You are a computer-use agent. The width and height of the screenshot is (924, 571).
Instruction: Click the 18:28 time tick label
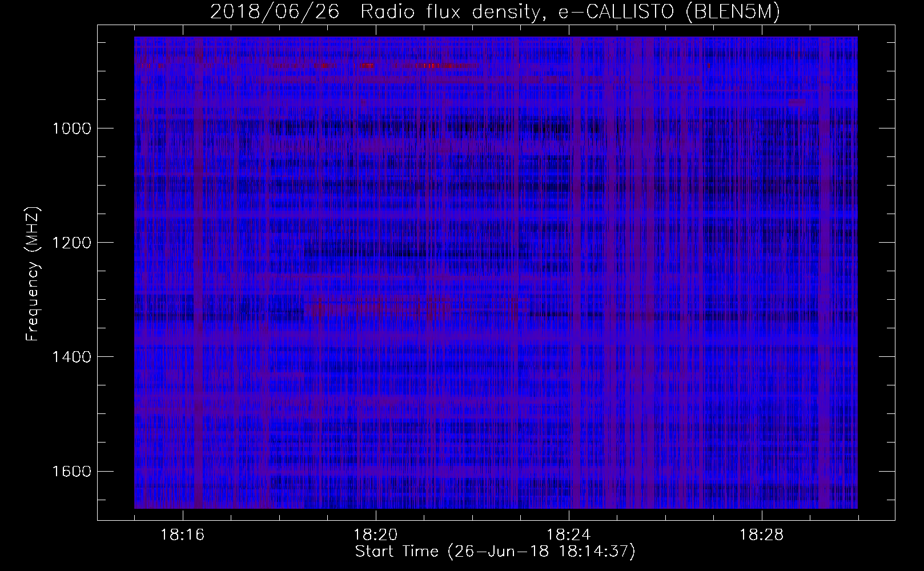coord(762,535)
